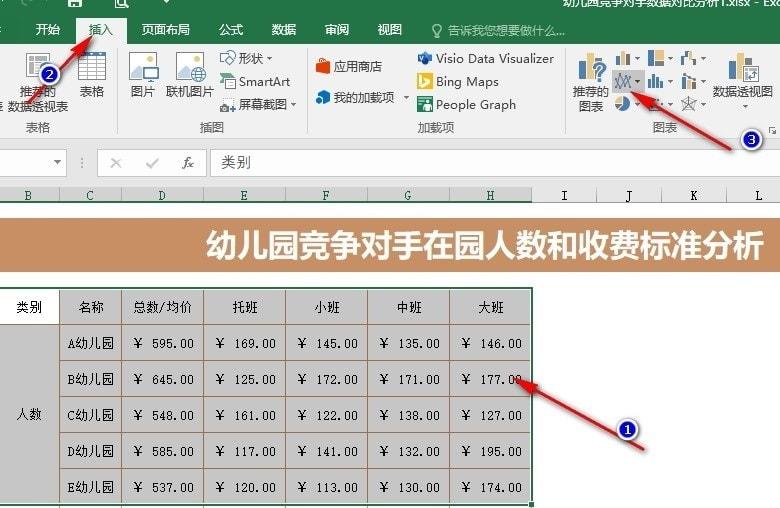Switch to the Page Layout tab
This screenshot has width=780, height=508.
[x=165, y=30]
